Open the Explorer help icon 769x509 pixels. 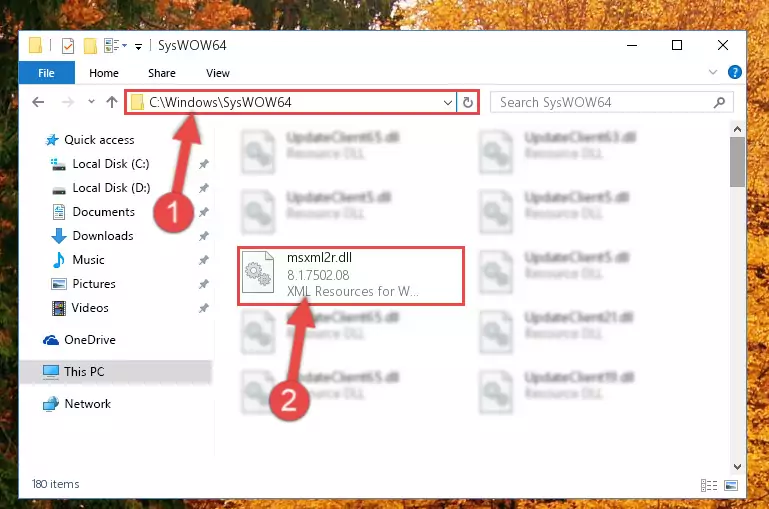point(734,73)
